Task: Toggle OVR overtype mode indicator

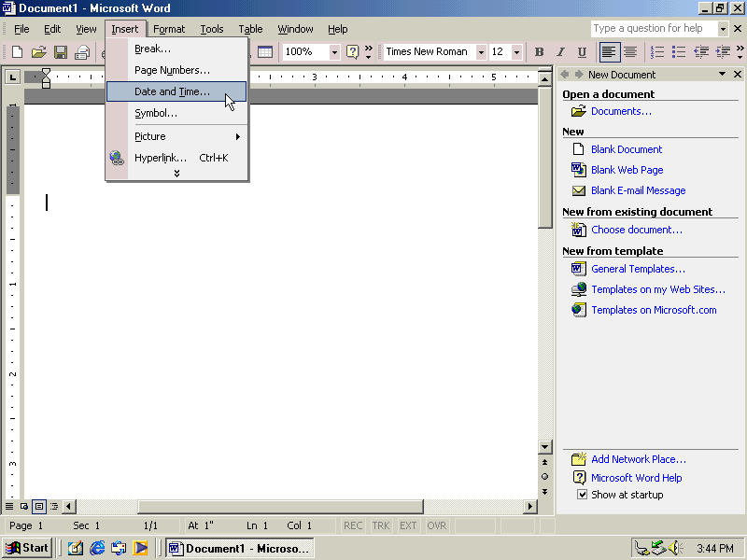Action: point(436,525)
